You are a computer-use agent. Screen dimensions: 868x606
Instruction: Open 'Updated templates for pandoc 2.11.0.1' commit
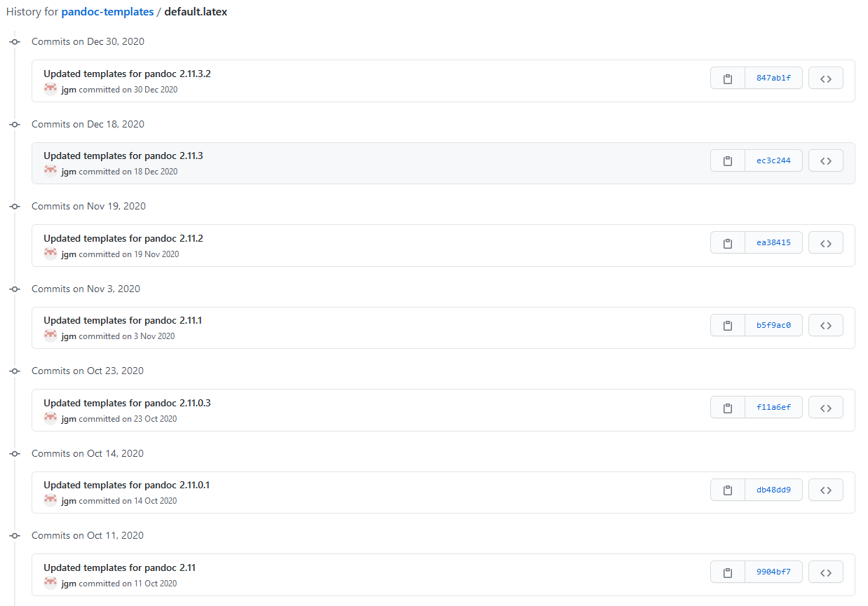[126, 485]
